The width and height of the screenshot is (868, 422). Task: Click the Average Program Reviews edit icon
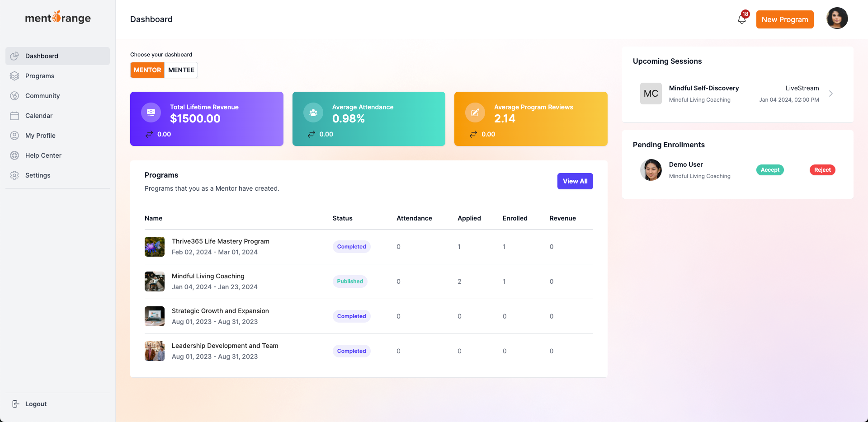coord(475,113)
